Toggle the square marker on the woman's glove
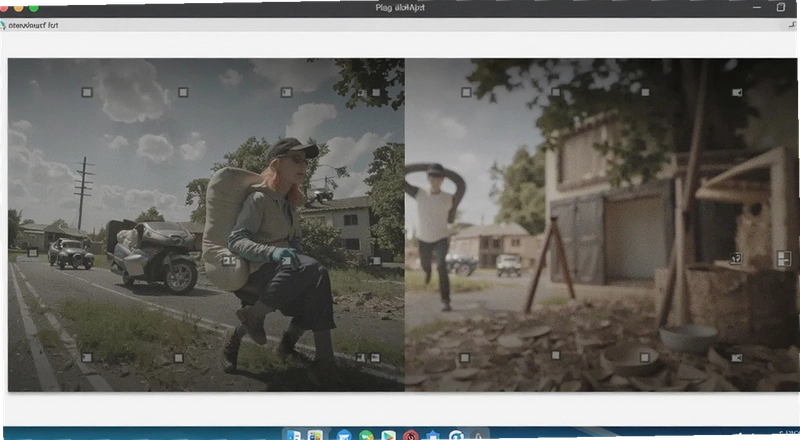 286,260
